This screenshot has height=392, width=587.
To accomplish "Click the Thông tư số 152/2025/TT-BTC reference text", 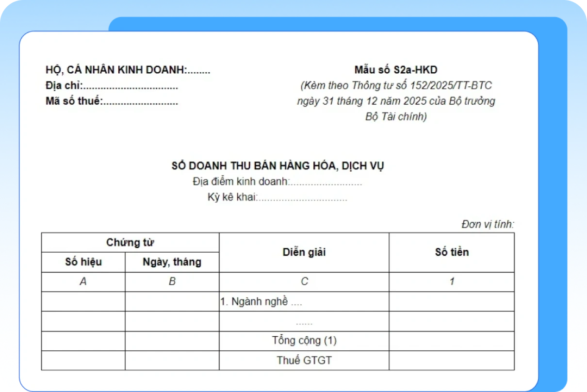I will (396, 85).
